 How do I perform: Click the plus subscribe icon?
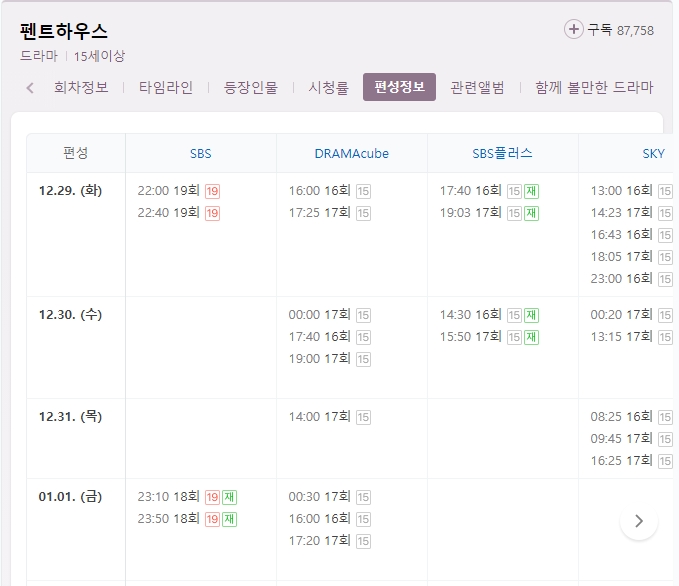point(573,29)
